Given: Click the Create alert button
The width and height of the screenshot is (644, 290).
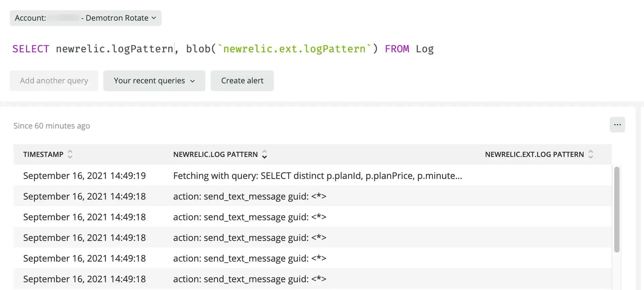Looking at the screenshot, I should 242,81.
